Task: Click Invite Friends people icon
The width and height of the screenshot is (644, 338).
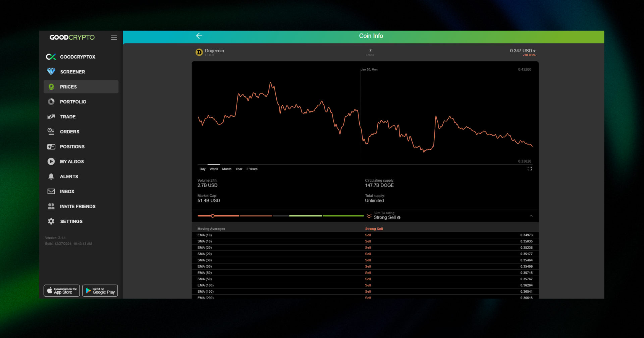Action: (x=51, y=207)
